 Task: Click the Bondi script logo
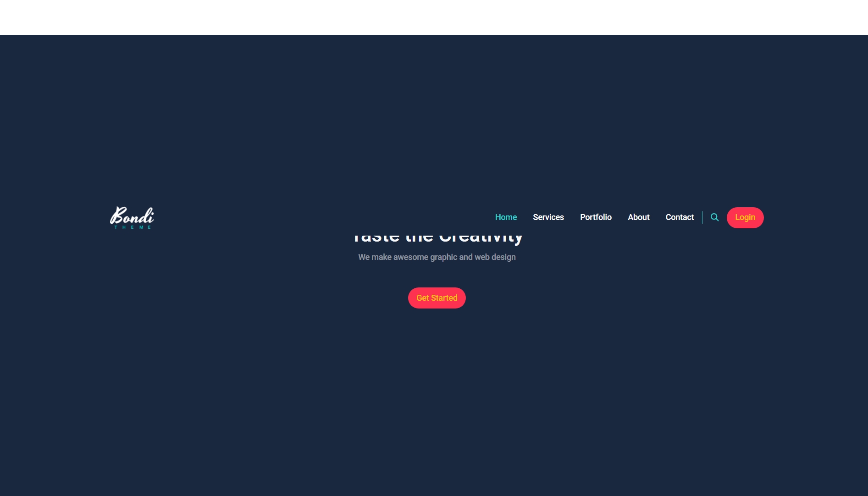(x=132, y=217)
